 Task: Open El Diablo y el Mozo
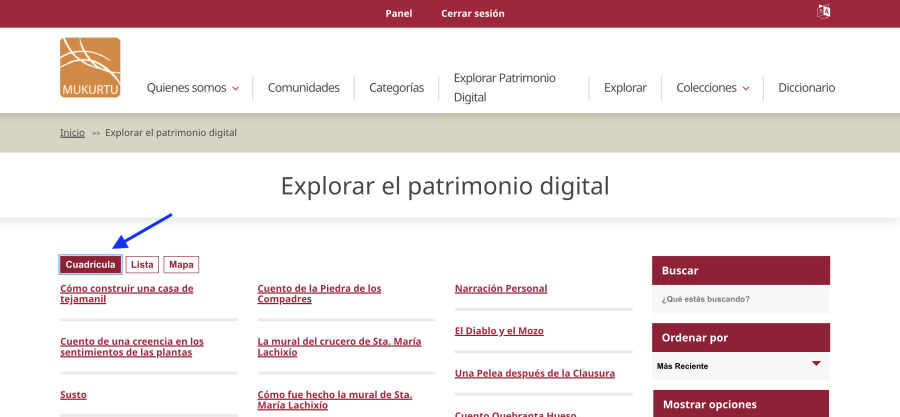pos(499,331)
